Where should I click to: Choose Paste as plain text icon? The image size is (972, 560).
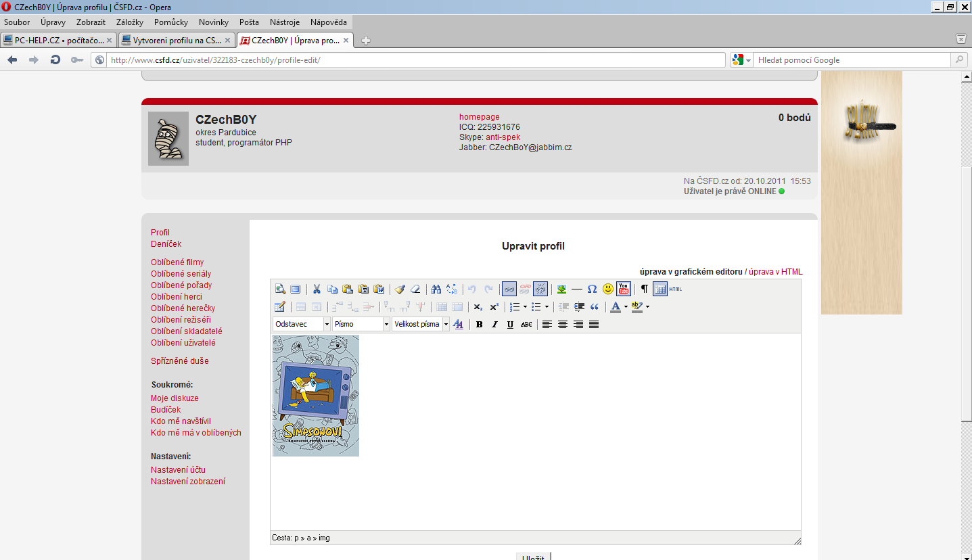pos(363,289)
